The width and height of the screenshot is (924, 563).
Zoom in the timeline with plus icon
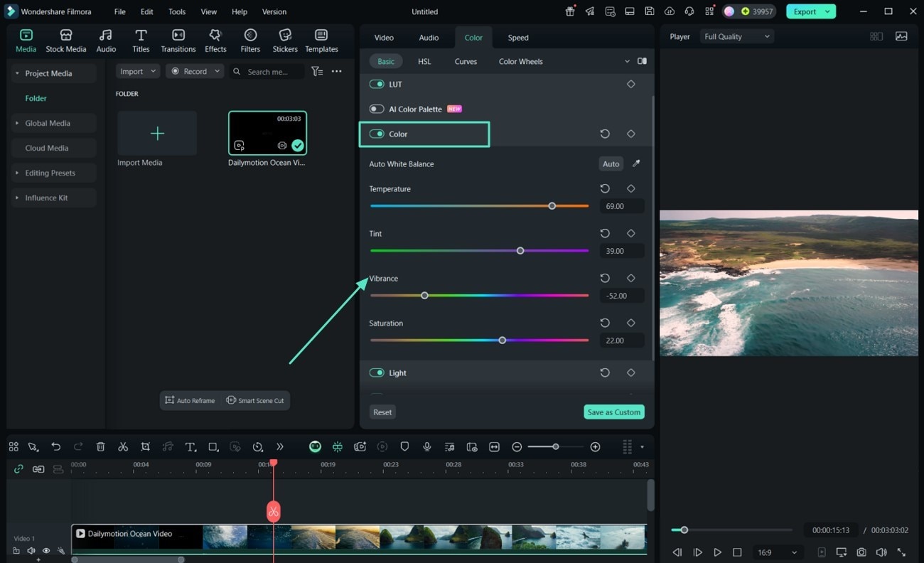[595, 446]
